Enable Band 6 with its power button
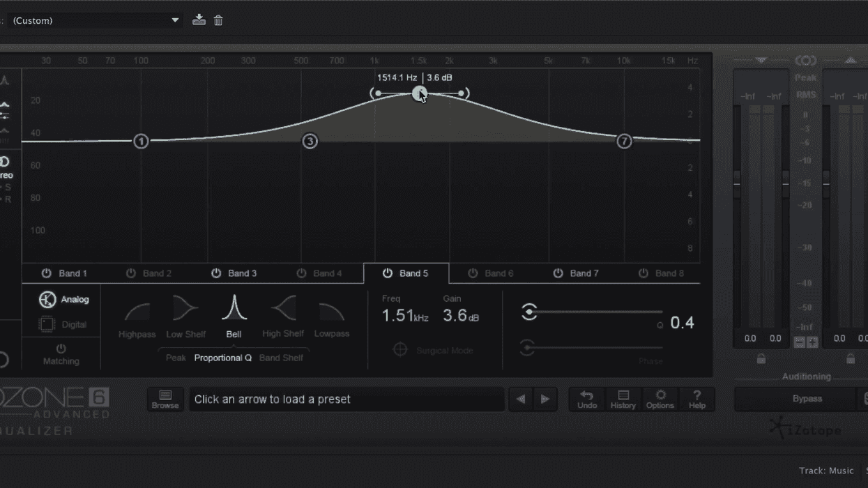This screenshot has height=488, width=868. (x=473, y=273)
